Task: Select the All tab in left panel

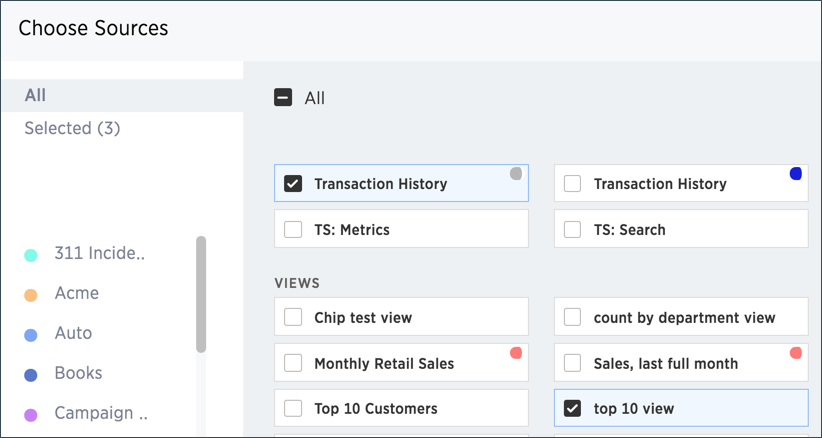Action: click(36, 95)
